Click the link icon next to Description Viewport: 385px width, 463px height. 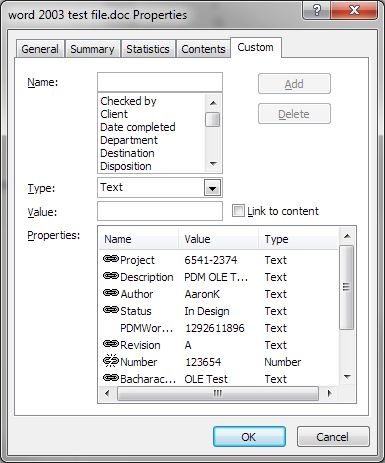click(x=111, y=276)
